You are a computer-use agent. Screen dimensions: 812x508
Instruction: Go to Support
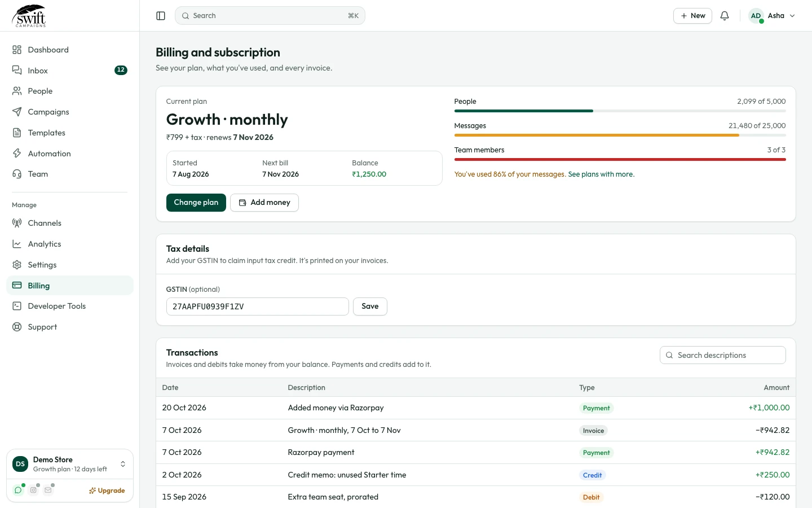(70, 327)
